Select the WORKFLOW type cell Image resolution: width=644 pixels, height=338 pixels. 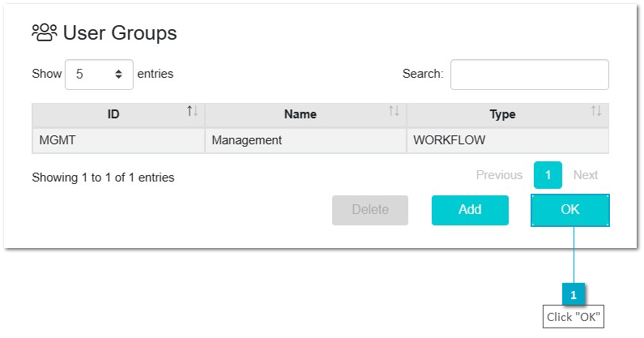point(508,140)
